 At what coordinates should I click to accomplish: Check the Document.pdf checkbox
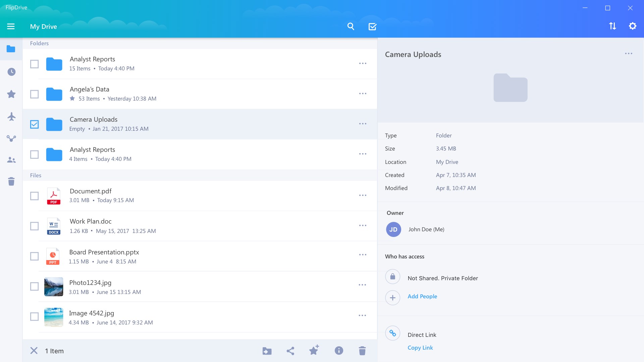pos(34,196)
